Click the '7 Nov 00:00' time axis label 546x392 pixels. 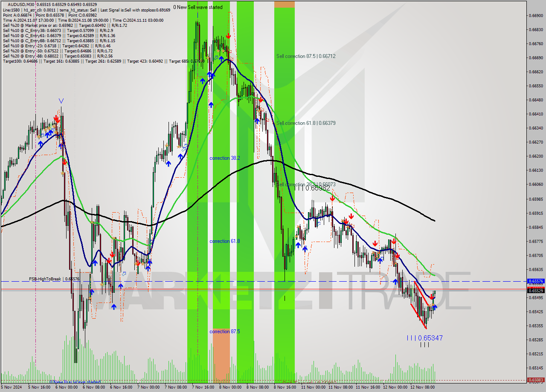click(x=148, y=387)
